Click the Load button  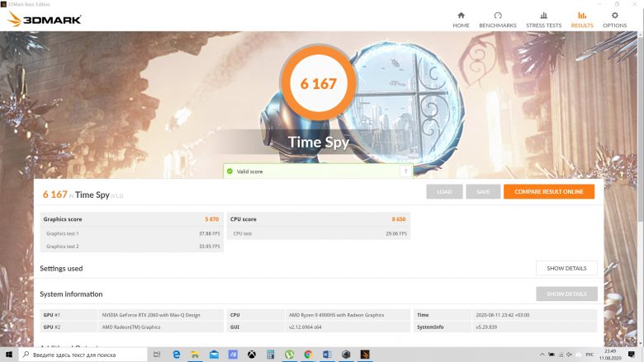tap(444, 191)
